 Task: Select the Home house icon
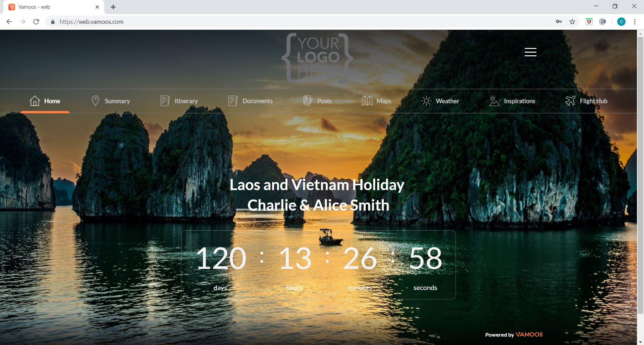[35, 101]
